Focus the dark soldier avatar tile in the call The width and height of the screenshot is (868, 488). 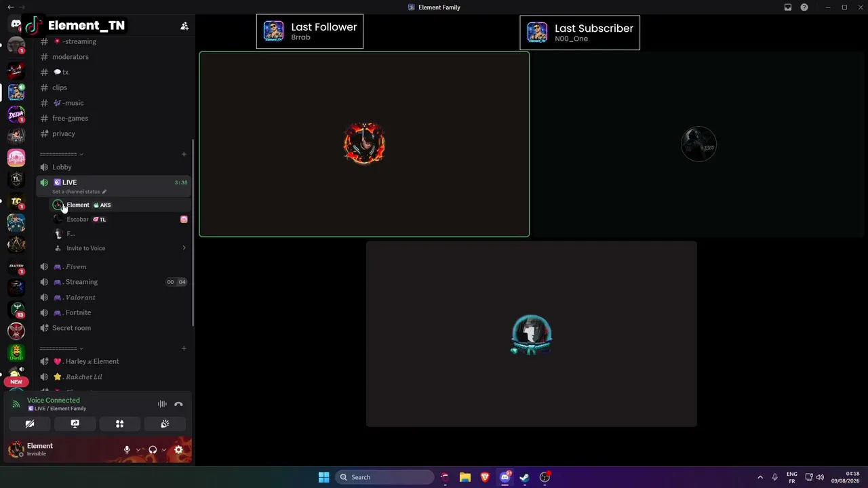pyautogui.click(x=698, y=144)
